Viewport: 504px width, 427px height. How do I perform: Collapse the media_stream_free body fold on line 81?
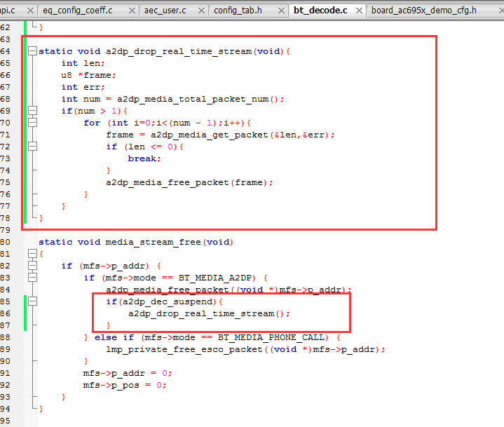click(32, 254)
